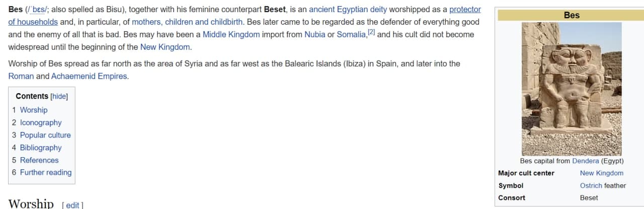Visit the Middle Kingdom article link
Viewport: 644px width, 209px height.
pyautogui.click(x=231, y=35)
